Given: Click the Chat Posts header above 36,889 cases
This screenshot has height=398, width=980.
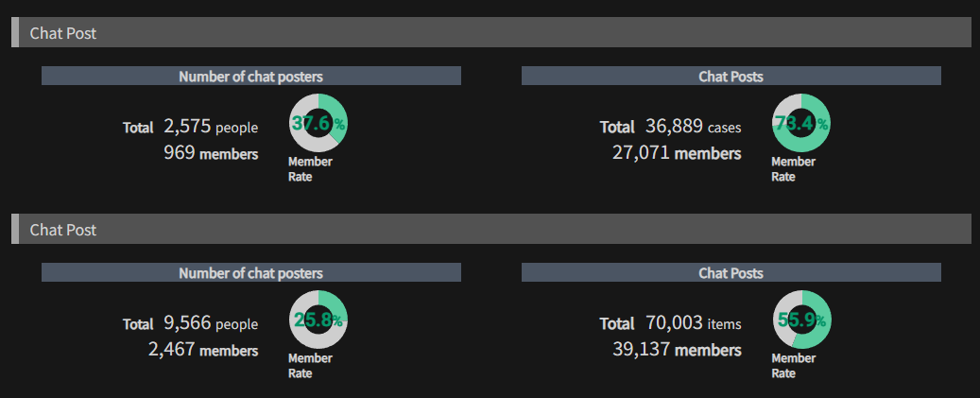Looking at the screenshot, I should pyautogui.click(x=731, y=76).
